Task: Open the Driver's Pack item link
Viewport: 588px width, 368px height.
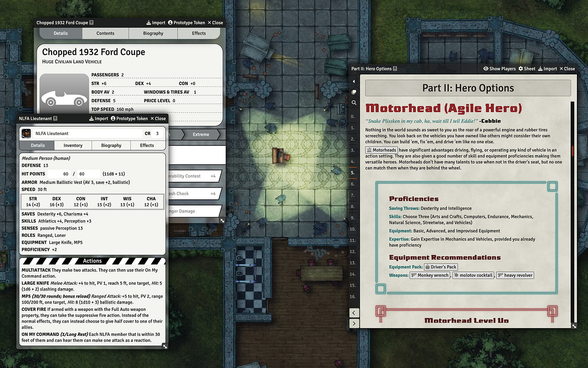Action: pos(441,267)
